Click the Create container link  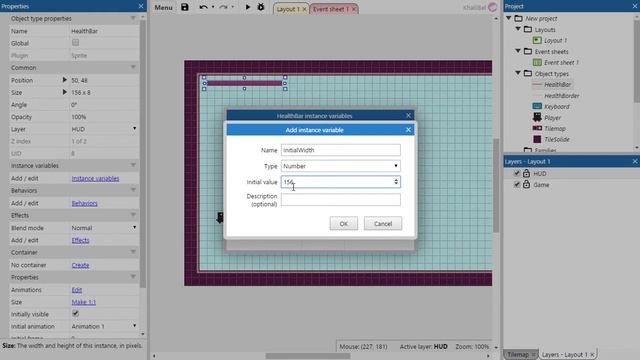(x=80, y=265)
